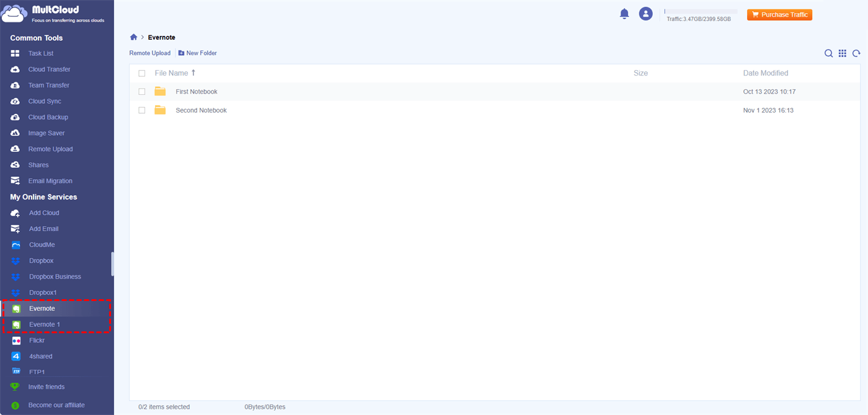This screenshot has width=868, height=415.
Task: Click the Cloud Transfer icon
Action: point(15,69)
